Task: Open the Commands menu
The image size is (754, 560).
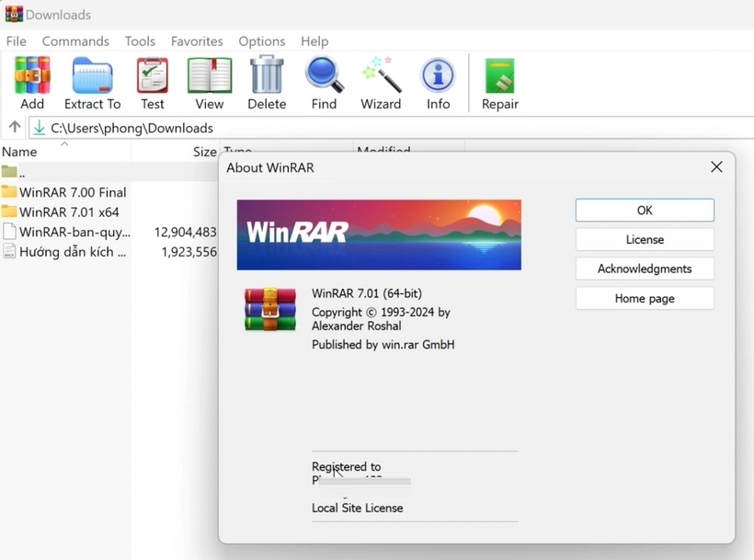Action: click(x=75, y=41)
